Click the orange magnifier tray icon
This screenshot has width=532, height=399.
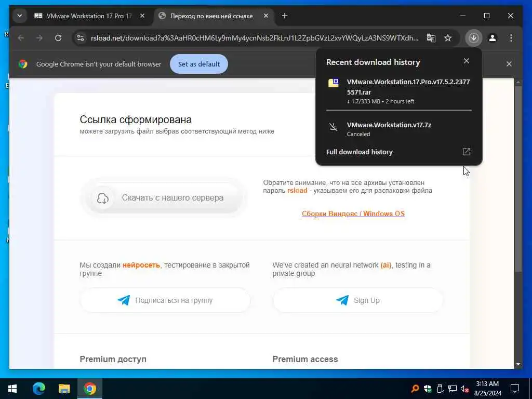click(415, 389)
